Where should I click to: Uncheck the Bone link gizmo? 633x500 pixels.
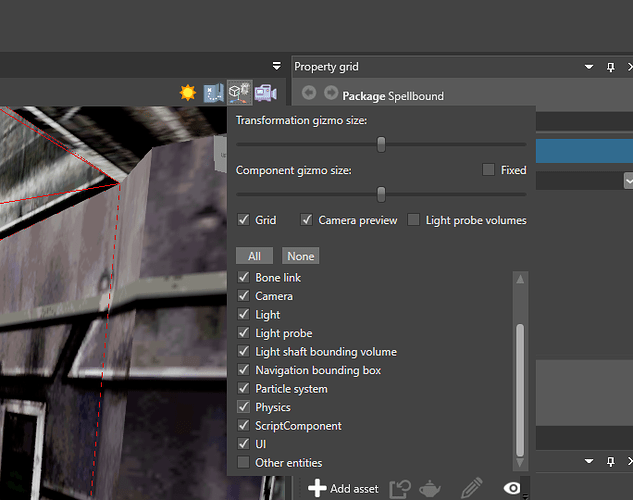click(243, 277)
